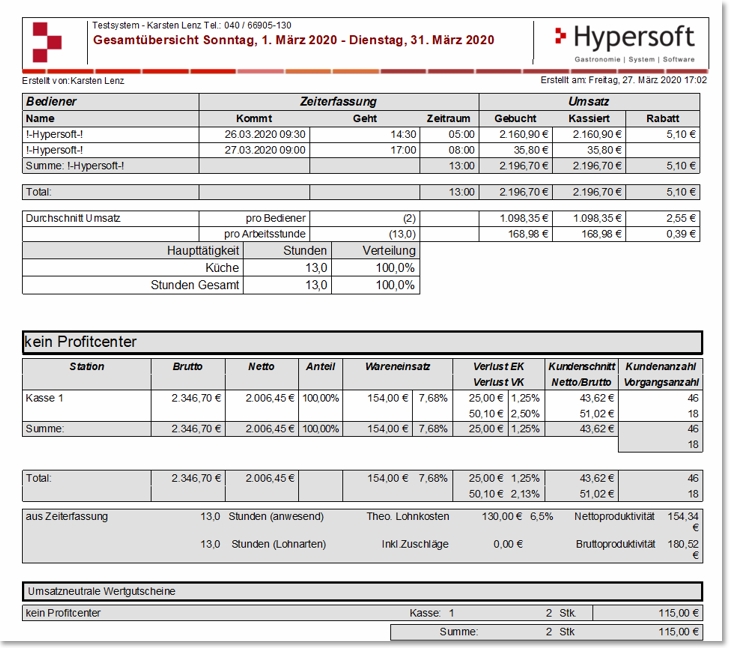The image size is (734, 648).
Task: Select the Gesamtübersicht report title
Action: point(294,40)
